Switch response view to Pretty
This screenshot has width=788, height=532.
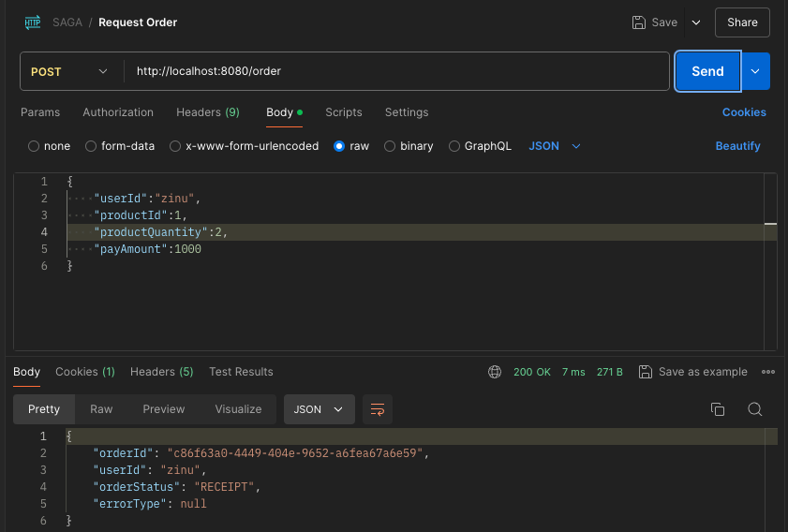click(x=44, y=409)
